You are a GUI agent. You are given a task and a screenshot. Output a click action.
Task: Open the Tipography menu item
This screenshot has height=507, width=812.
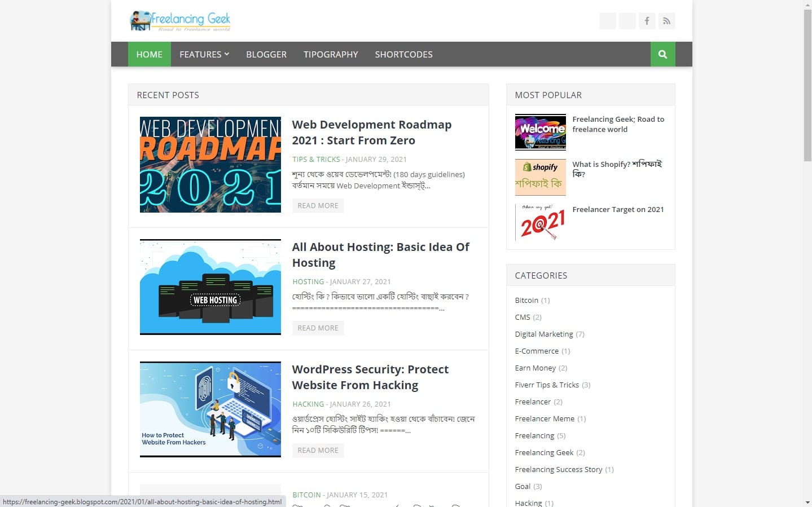(331, 55)
